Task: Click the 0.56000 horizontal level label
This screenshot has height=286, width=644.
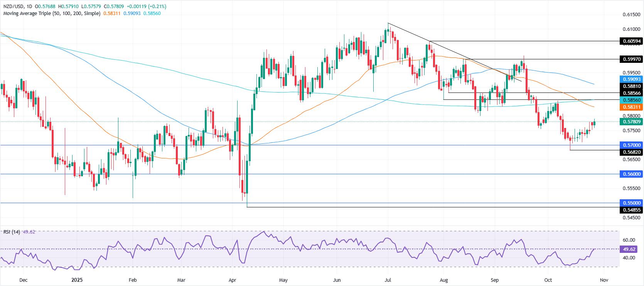Action: click(x=631, y=174)
